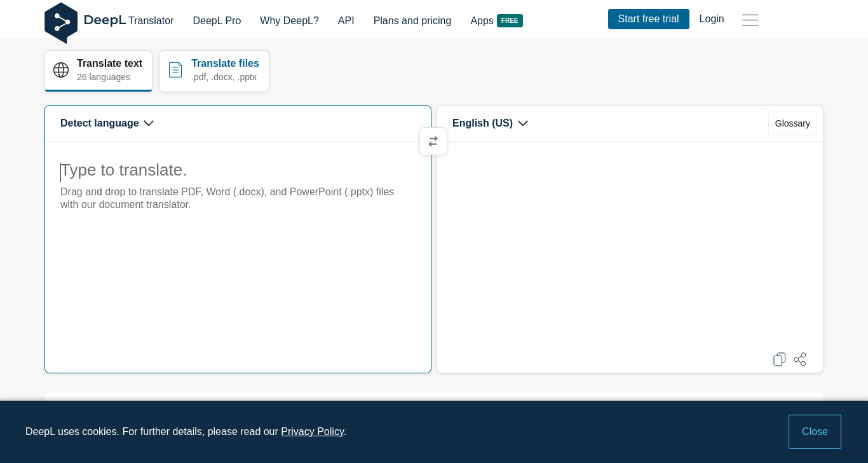868x463 pixels.
Task: Close the cookie notice banner
Action: [x=815, y=432]
